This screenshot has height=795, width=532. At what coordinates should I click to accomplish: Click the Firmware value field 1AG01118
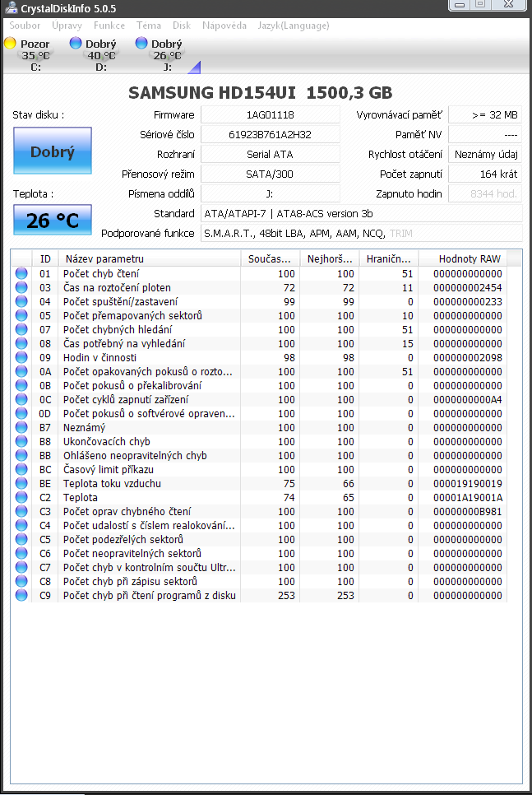[270, 114]
